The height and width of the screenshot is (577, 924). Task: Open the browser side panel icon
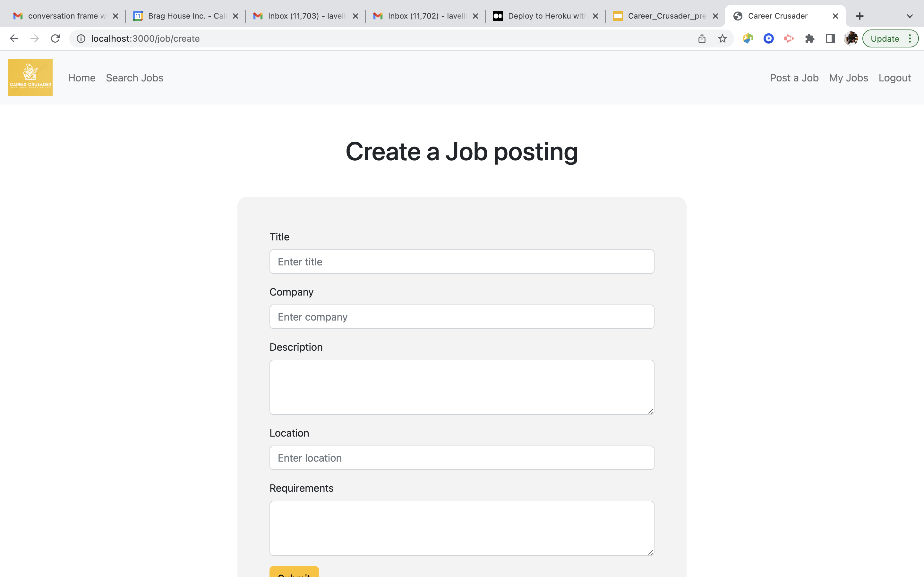click(830, 38)
